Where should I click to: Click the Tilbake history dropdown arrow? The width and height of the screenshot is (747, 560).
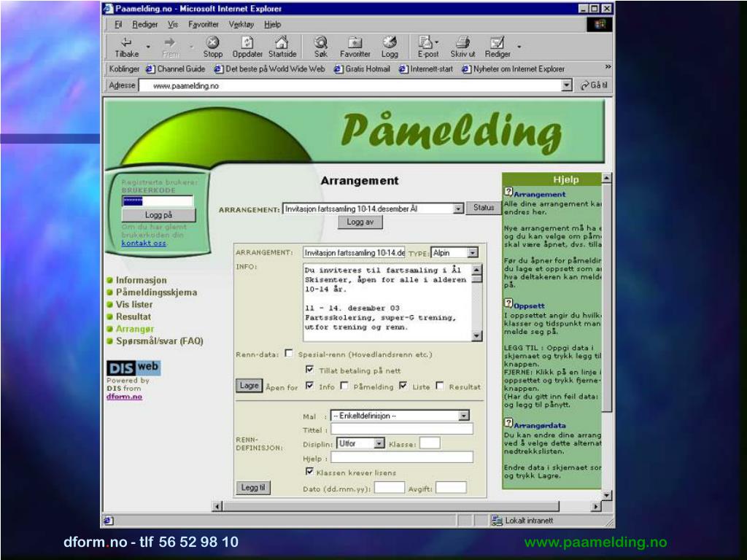coord(148,47)
